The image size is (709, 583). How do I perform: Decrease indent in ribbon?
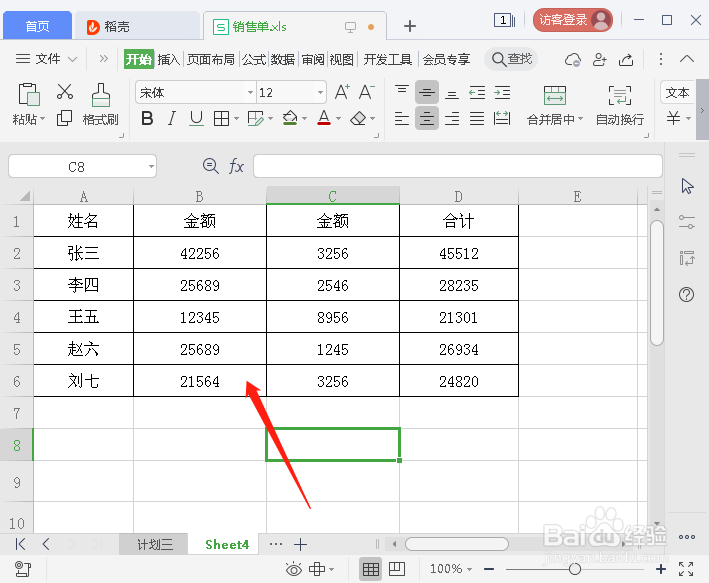click(x=477, y=92)
